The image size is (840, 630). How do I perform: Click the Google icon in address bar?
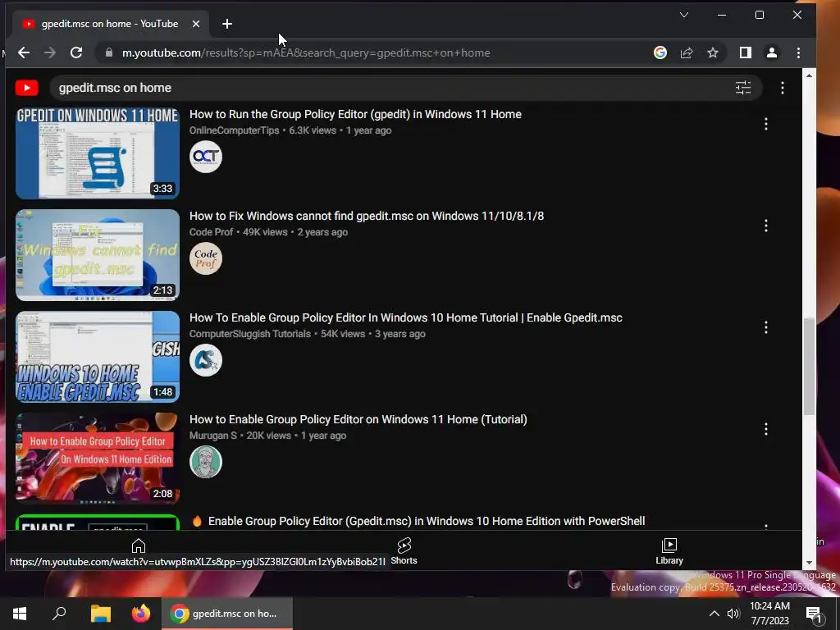point(660,52)
